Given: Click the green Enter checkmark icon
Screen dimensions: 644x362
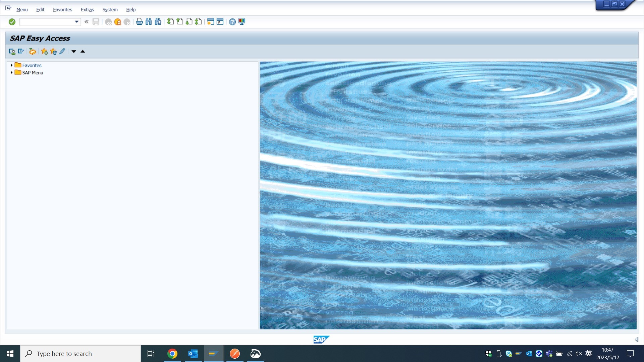Looking at the screenshot, I should tap(12, 22).
